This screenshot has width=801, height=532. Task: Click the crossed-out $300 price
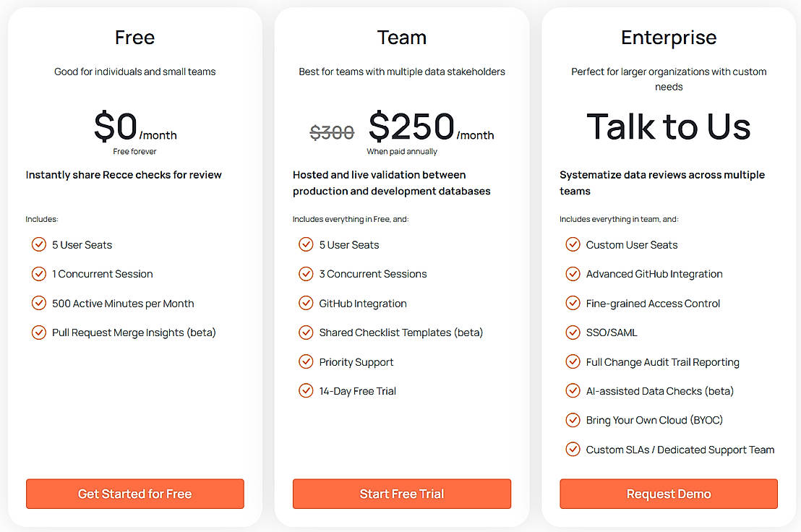332,133
